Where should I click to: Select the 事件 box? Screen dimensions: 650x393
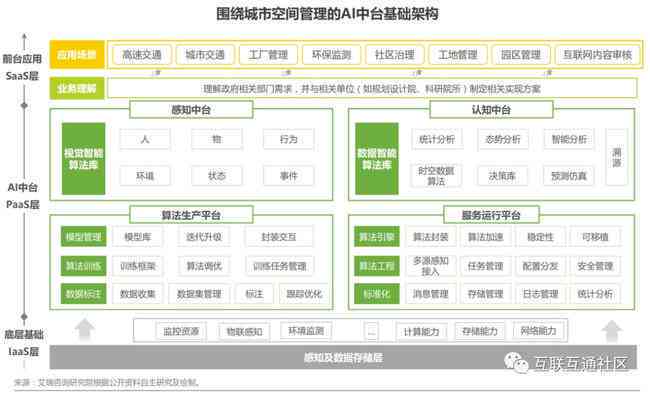289,176
